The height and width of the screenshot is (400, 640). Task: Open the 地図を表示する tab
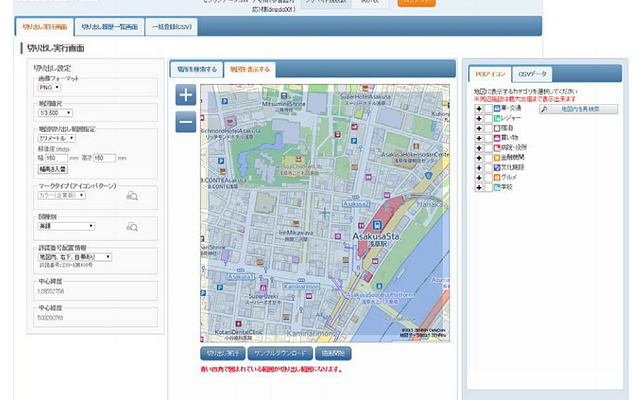coord(250,69)
